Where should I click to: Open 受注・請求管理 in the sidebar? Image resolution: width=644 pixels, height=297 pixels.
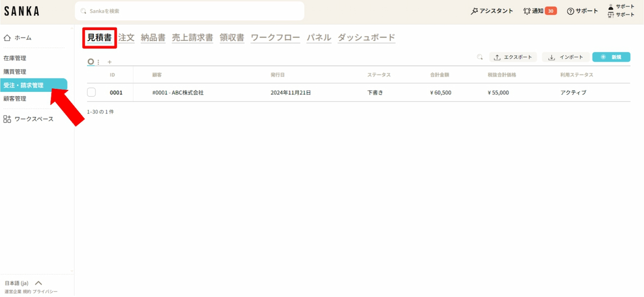coord(33,85)
